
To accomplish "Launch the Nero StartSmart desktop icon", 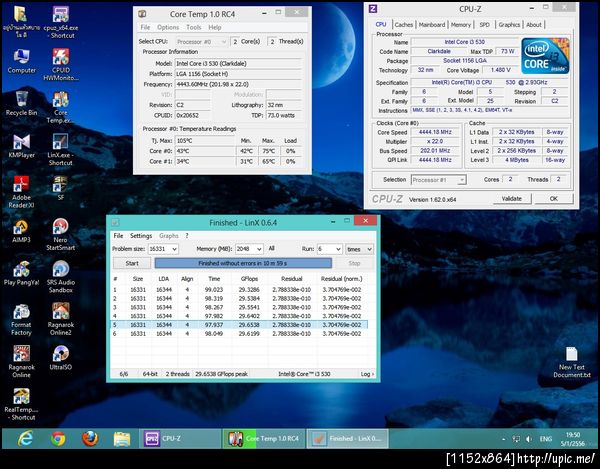I will pyautogui.click(x=60, y=234).
